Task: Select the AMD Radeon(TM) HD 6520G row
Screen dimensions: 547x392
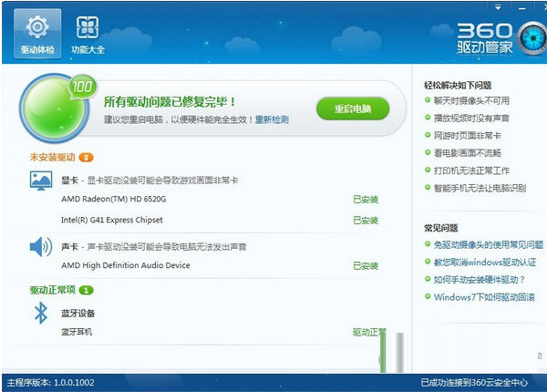Action: click(x=220, y=199)
